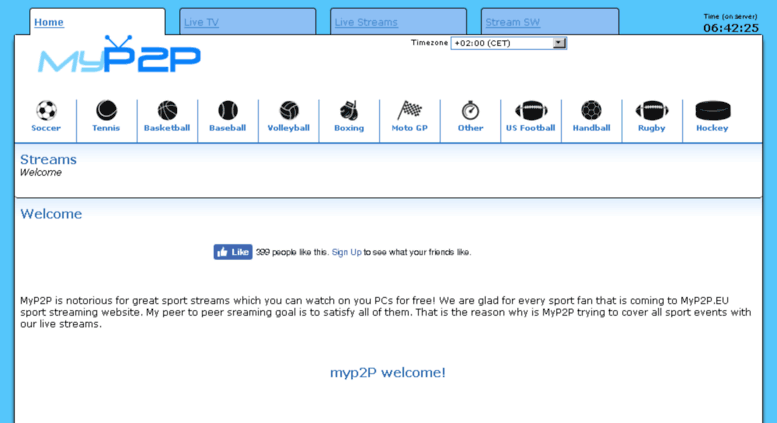Click the Moto GP text link
The height and width of the screenshot is (423, 777).
coord(409,128)
